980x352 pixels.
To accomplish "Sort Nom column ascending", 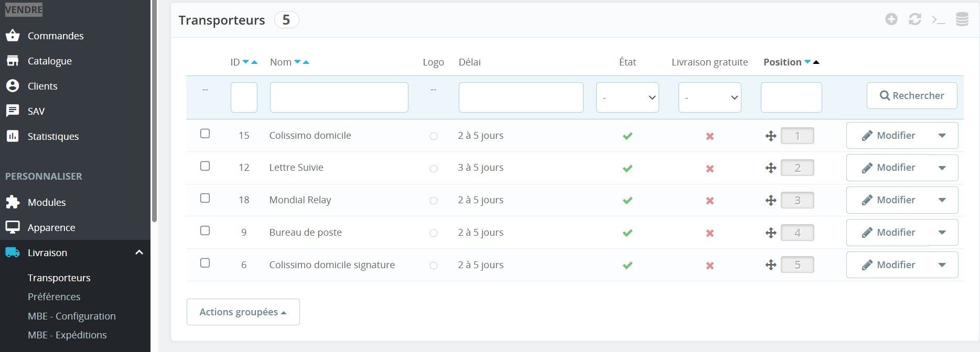I will 306,62.
